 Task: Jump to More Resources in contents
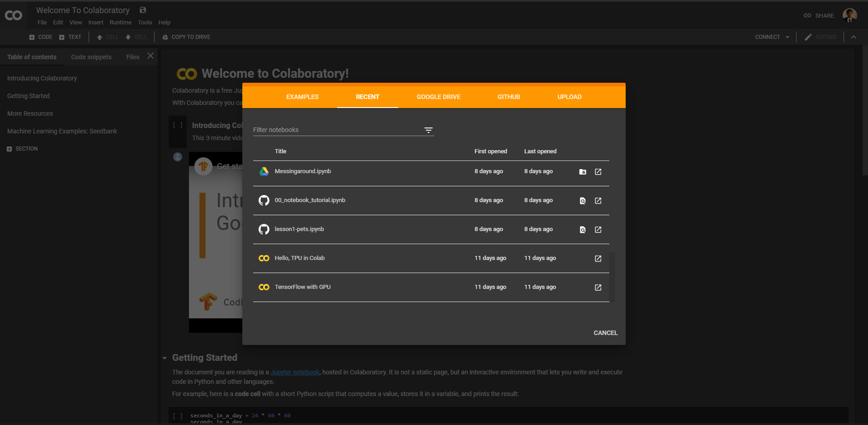[30, 113]
